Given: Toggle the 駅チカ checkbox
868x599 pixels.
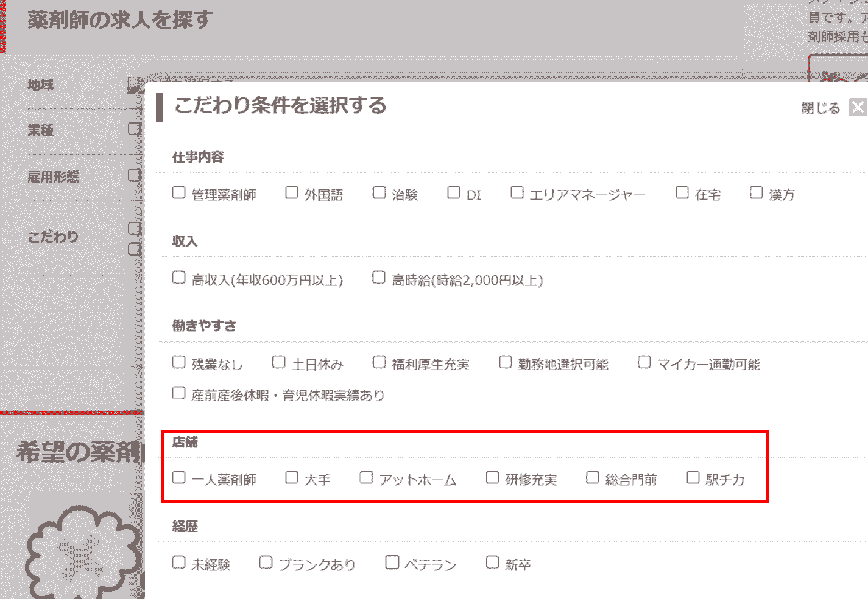Looking at the screenshot, I should click(693, 478).
